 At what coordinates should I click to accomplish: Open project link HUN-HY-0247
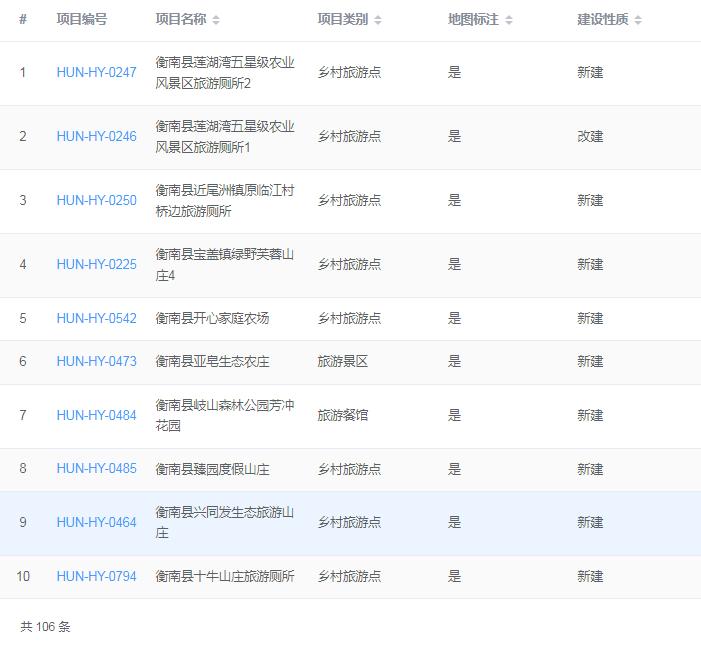pyautogui.click(x=96, y=73)
